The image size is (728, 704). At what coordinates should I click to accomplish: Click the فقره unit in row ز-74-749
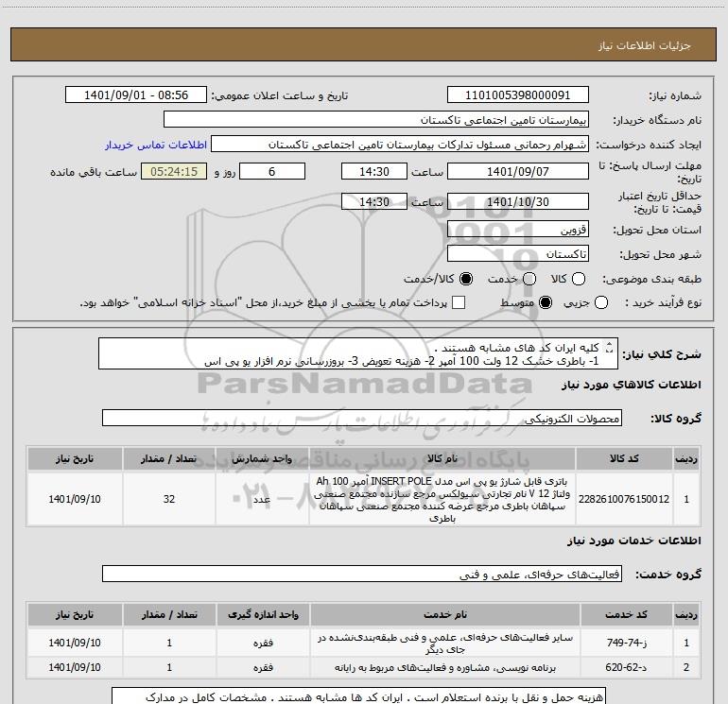[263, 643]
